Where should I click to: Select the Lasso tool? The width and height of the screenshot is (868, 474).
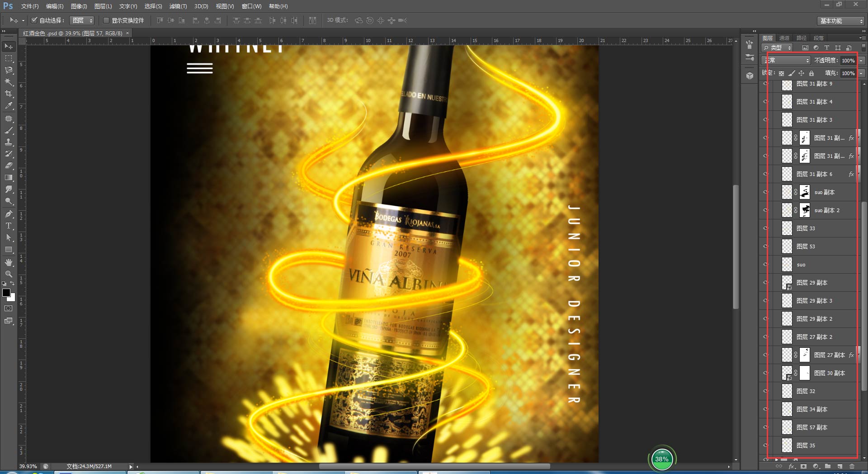click(x=9, y=70)
